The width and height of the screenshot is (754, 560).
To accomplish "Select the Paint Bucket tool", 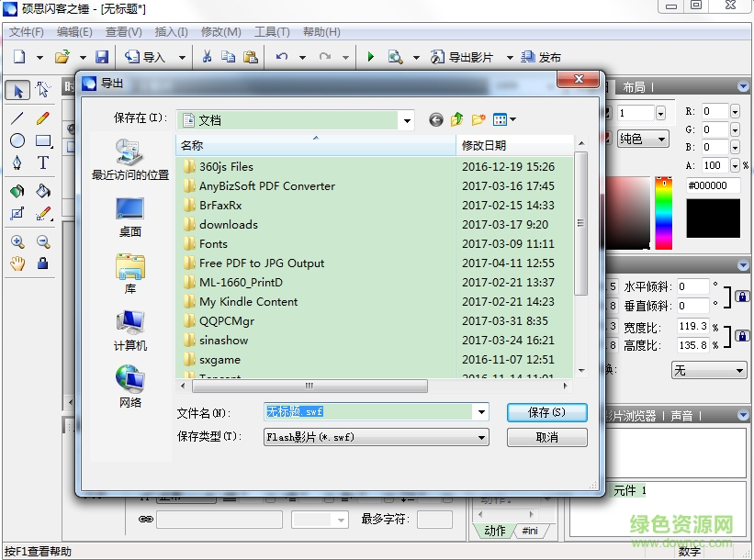I will click(42, 191).
